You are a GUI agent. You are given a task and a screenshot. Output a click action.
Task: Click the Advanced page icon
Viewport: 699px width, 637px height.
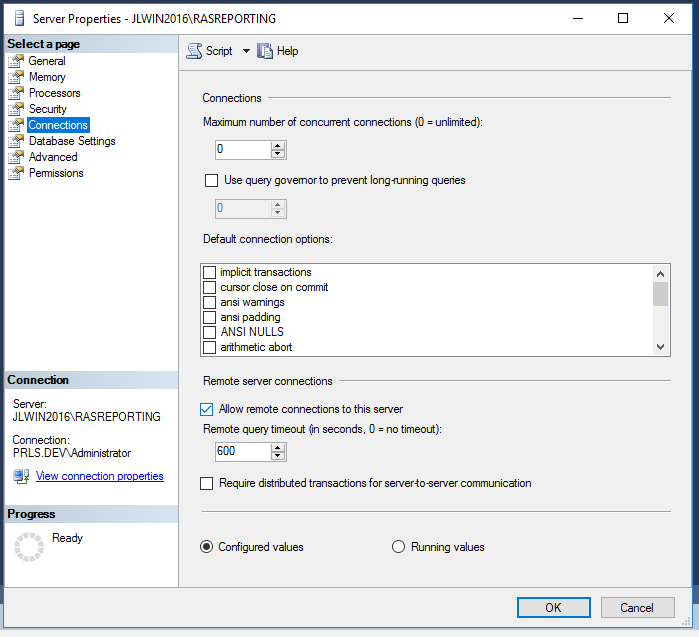click(16, 157)
